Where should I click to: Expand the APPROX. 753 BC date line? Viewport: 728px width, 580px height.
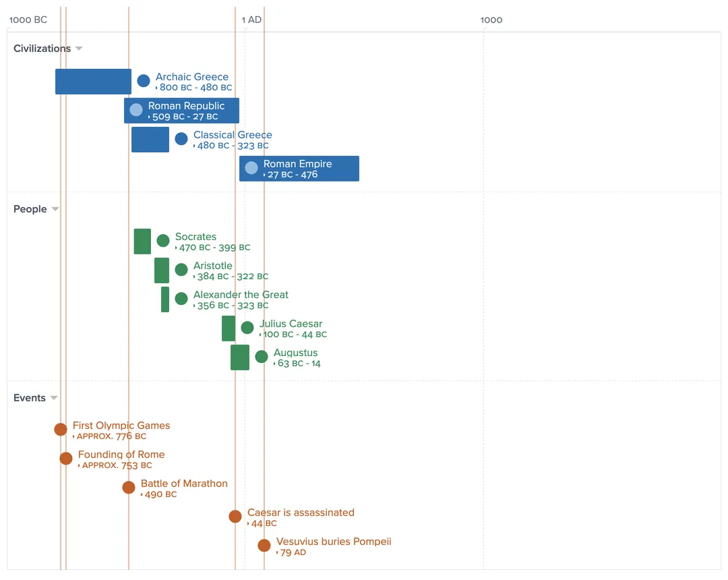[115, 465]
